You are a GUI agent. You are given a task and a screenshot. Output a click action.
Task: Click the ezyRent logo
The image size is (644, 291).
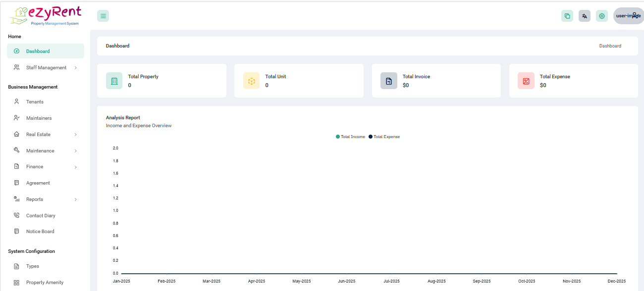click(45, 15)
